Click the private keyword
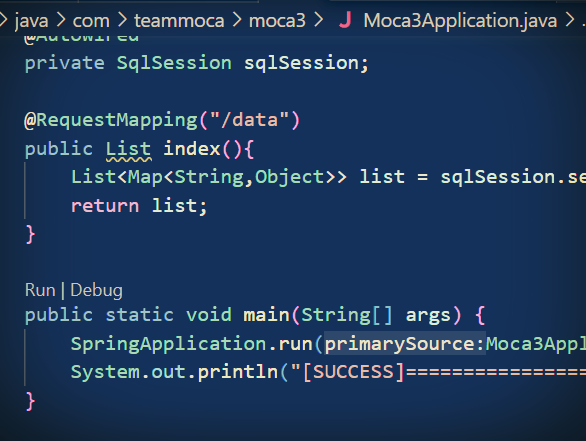 point(64,63)
